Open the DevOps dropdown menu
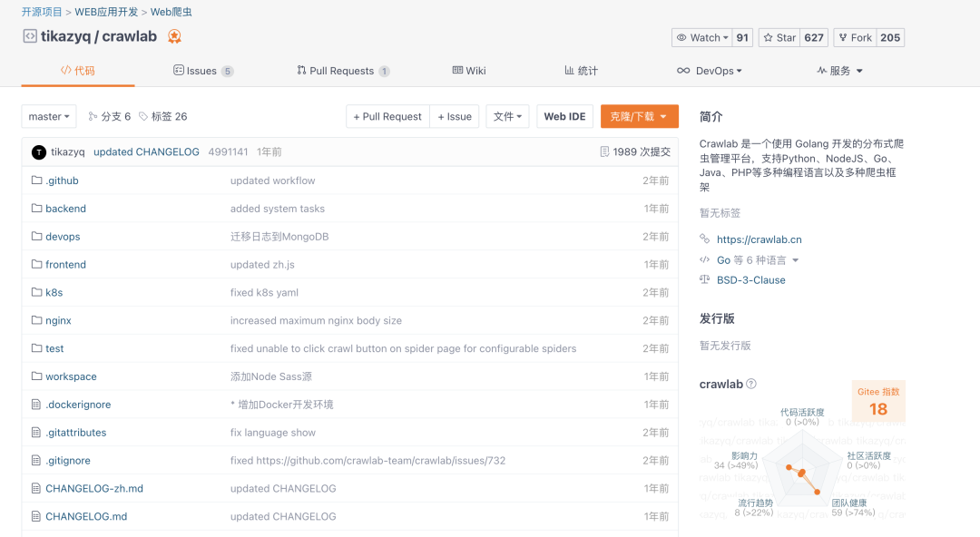This screenshot has width=980, height=537. point(710,71)
